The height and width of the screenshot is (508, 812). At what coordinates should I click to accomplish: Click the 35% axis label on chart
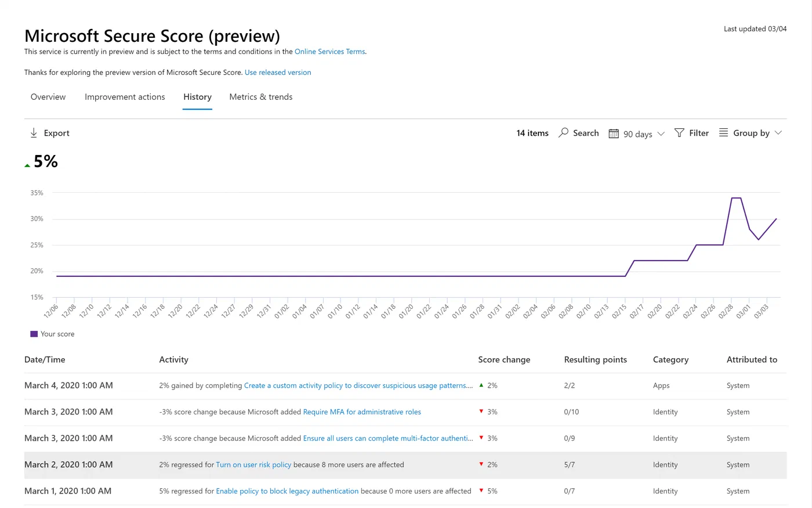(37, 193)
